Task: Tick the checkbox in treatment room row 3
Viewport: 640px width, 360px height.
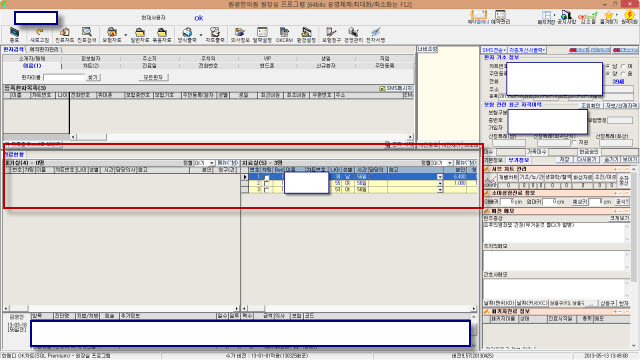Action: pyautogui.click(x=267, y=190)
